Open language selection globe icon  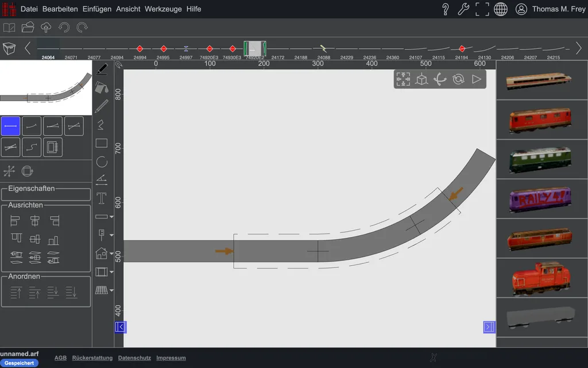coord(501,9)
